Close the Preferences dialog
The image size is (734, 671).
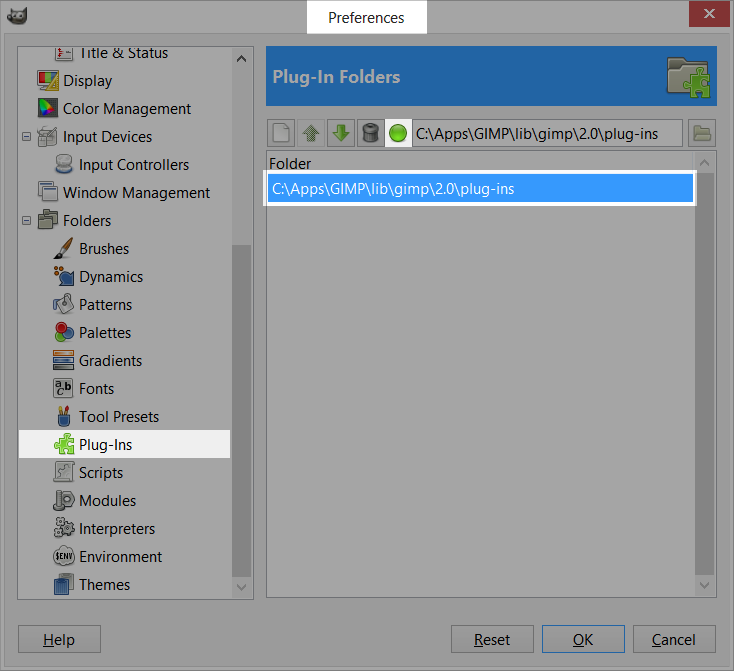(709, 14)
